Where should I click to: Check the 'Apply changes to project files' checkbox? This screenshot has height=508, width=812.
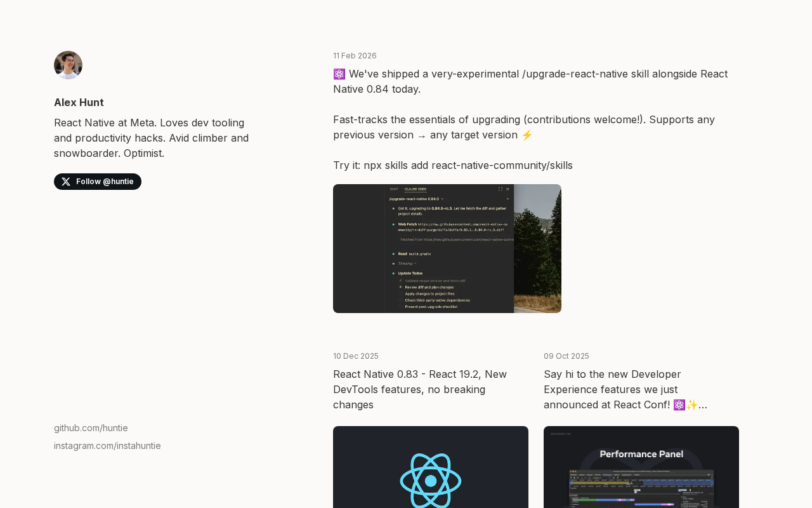(401, 293)
